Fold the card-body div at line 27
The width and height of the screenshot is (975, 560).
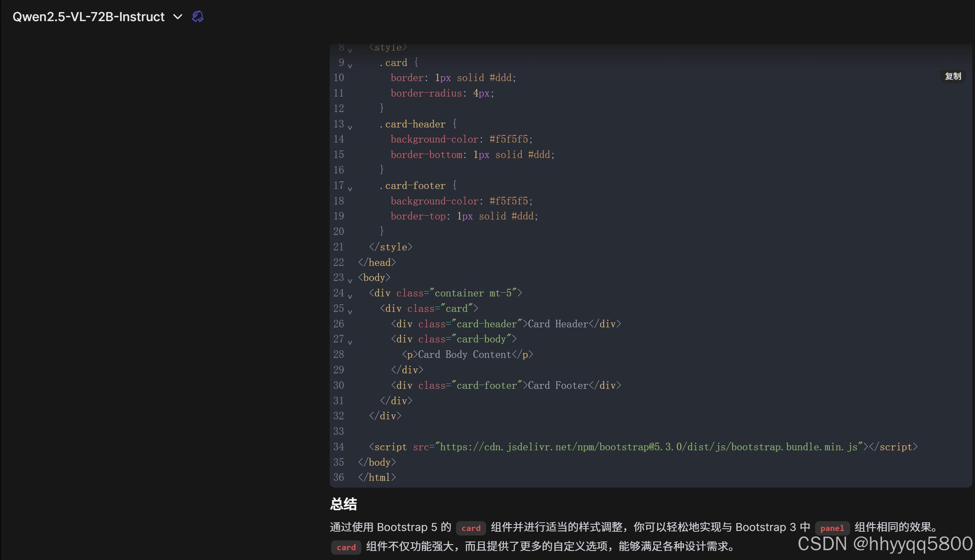[x=350, y=342]
